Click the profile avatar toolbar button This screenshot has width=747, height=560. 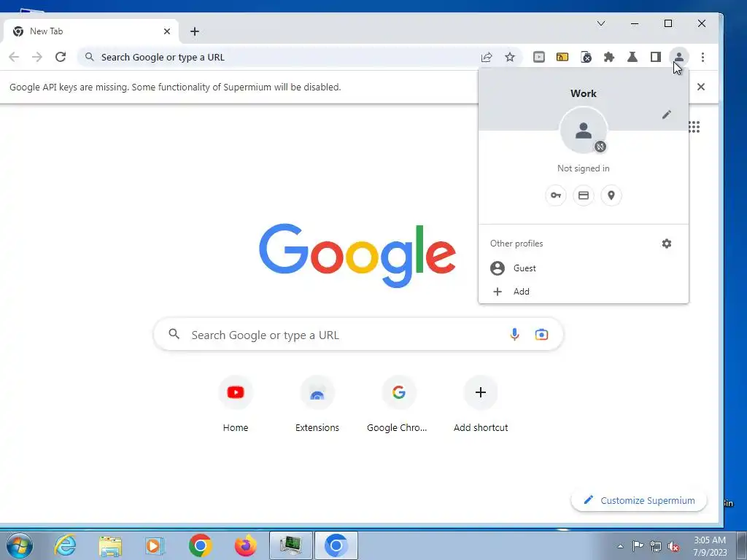679,57
